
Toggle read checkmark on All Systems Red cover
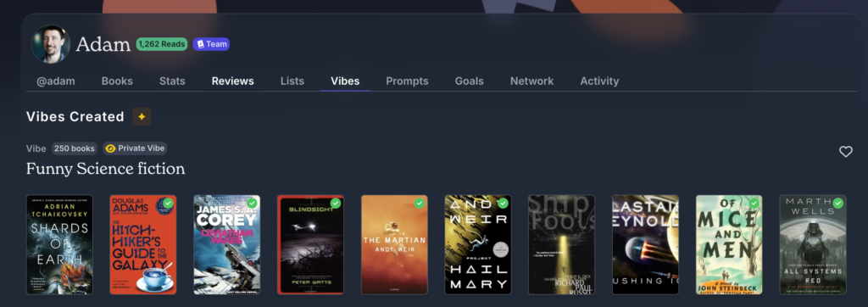point(838,204)
